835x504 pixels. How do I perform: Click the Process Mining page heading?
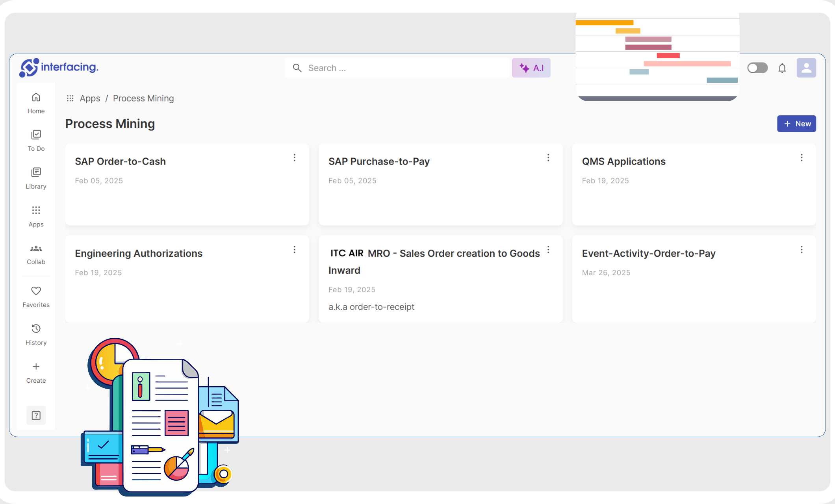[x=110, y=124]
